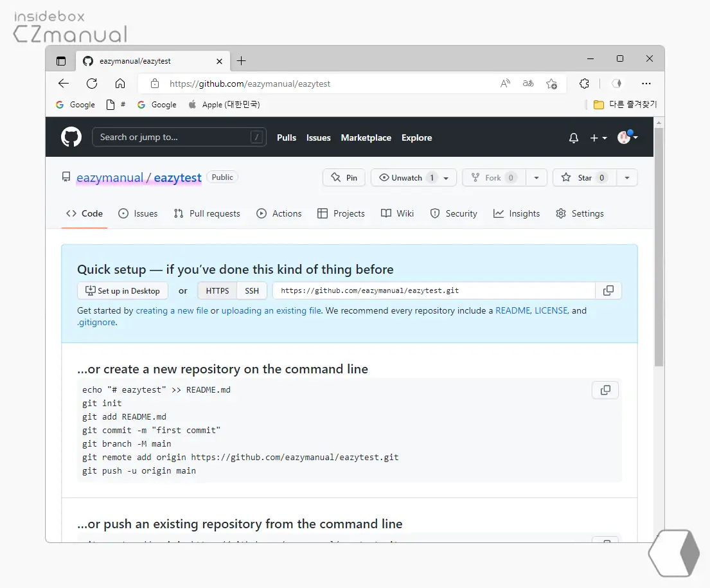Open the notifications bell
Screen dimensions: 710x588
573,138
